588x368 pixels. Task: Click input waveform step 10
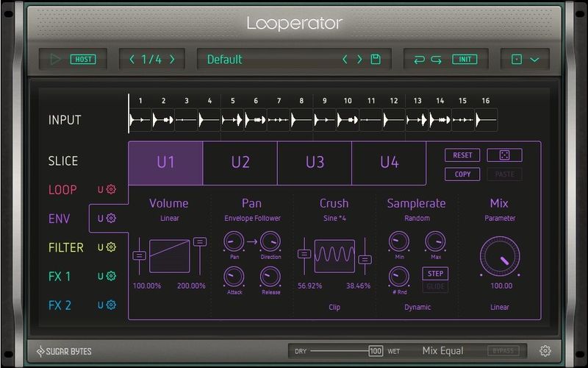(x=348, y=120)
